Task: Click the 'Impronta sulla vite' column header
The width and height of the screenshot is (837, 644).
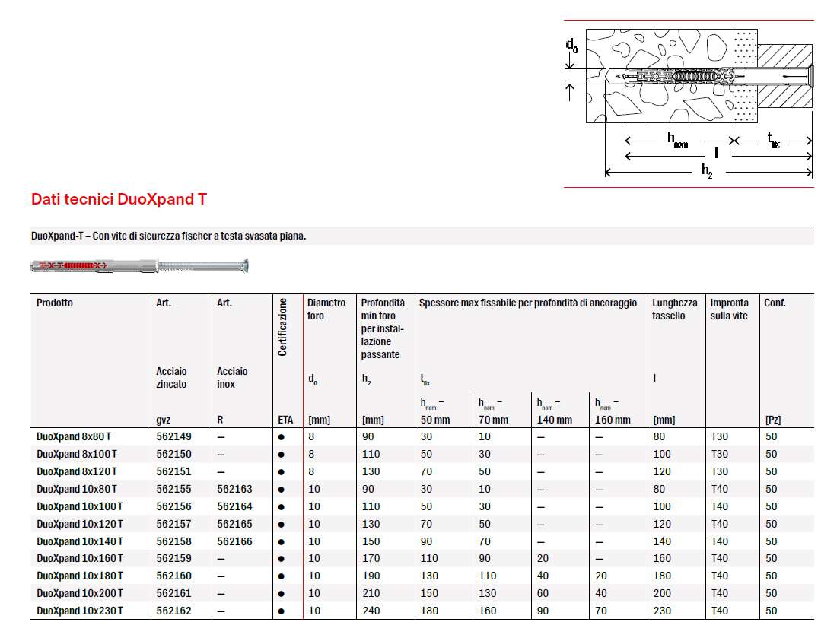Action: pyautogui.click(x=729, y=309)
